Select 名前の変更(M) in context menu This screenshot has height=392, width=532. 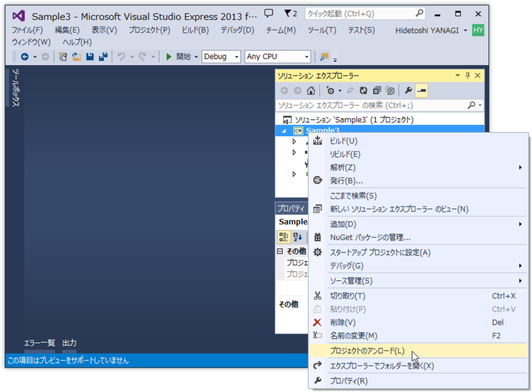coord(418,336)
